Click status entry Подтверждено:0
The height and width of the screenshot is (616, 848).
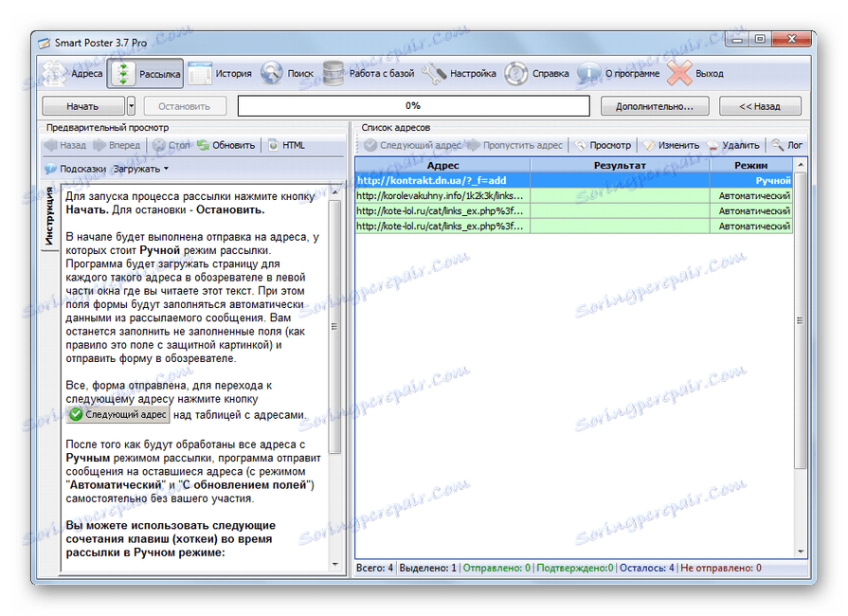click(x=575, y=568)
